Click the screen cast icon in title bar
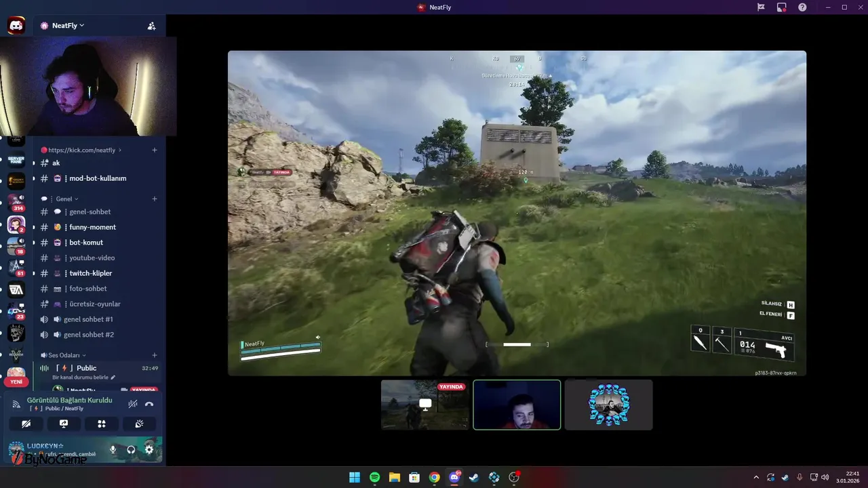 click(781, 7)
